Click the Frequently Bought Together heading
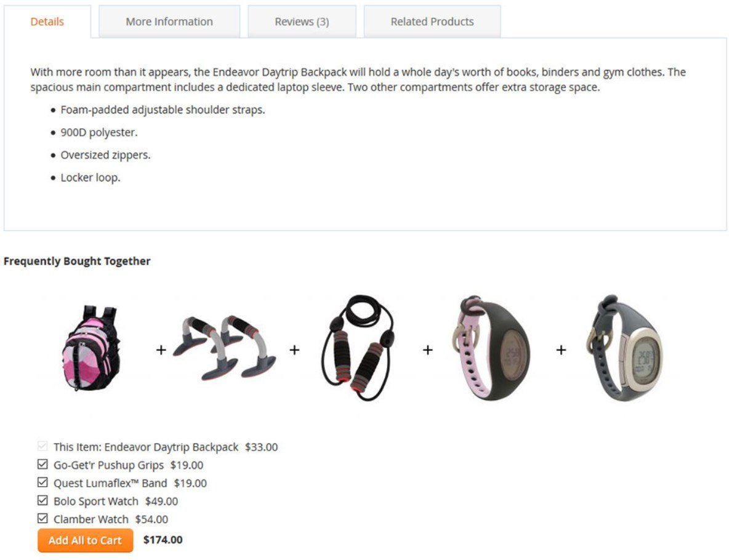 77,261
